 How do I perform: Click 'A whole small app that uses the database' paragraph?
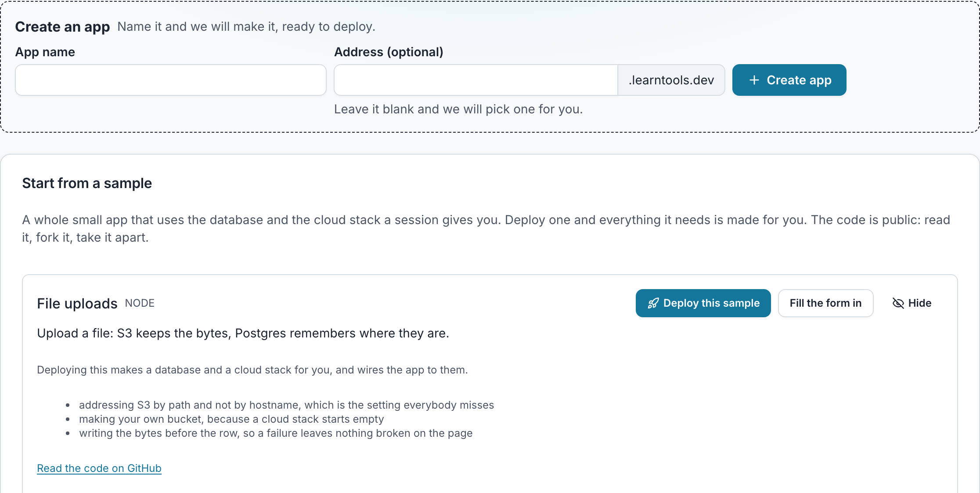(x=486, y=228)
